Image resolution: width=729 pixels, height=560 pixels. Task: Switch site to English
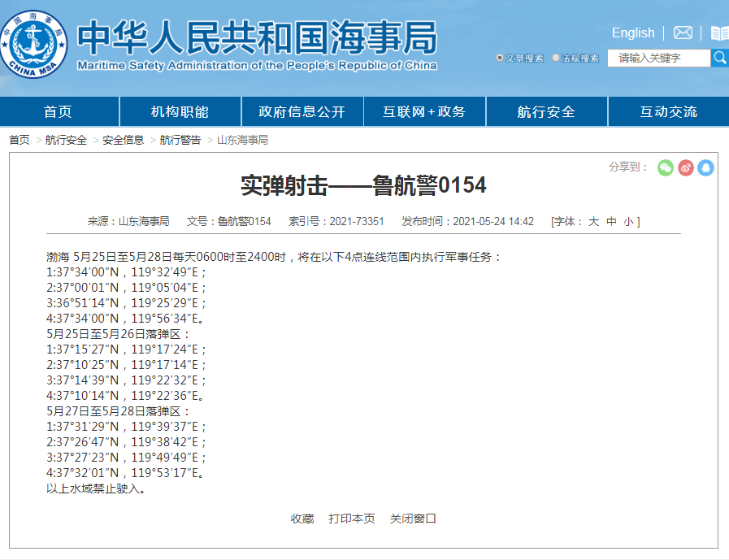coord(633,33)
